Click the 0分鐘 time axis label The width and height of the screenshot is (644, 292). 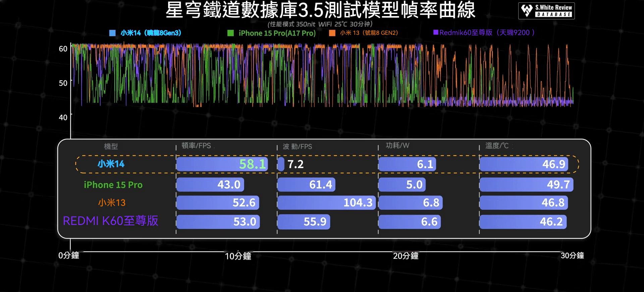69,255
